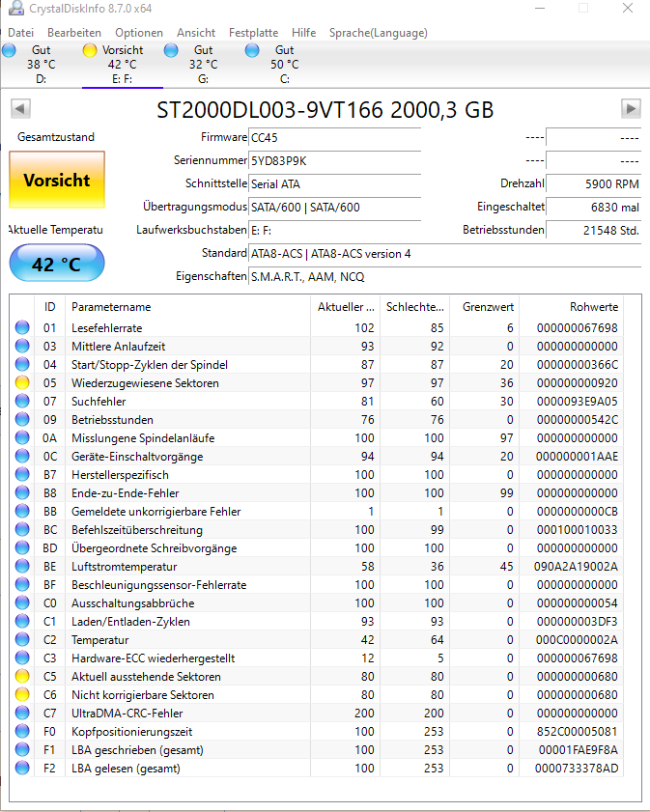Click the Standard field ATA8-ACS version 4
Image resolution: width=650 pixels, height=812 pixels.
[445, 254]
